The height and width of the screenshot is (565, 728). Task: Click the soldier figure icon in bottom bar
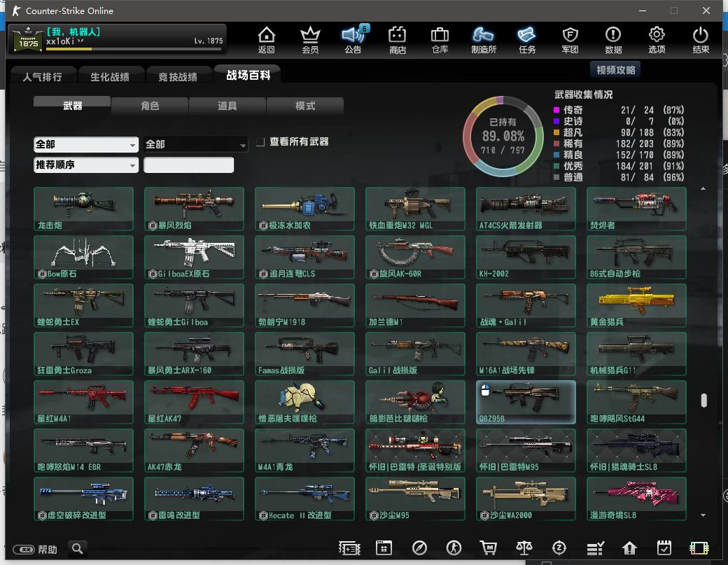454,548
